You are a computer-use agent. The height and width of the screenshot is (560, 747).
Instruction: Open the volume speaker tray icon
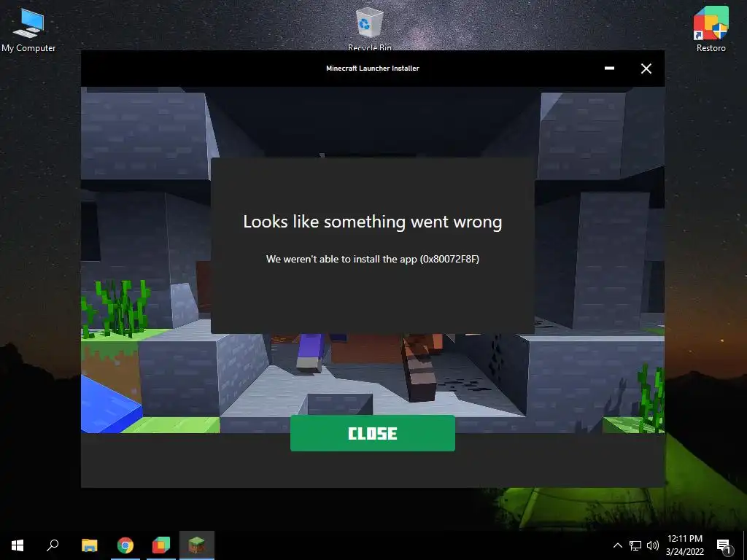pos(653,545)
